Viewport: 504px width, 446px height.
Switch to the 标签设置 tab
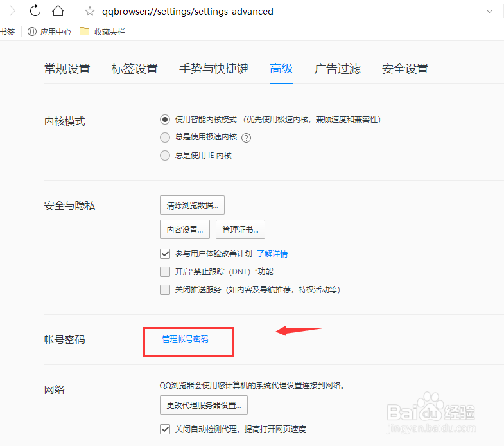135,69
